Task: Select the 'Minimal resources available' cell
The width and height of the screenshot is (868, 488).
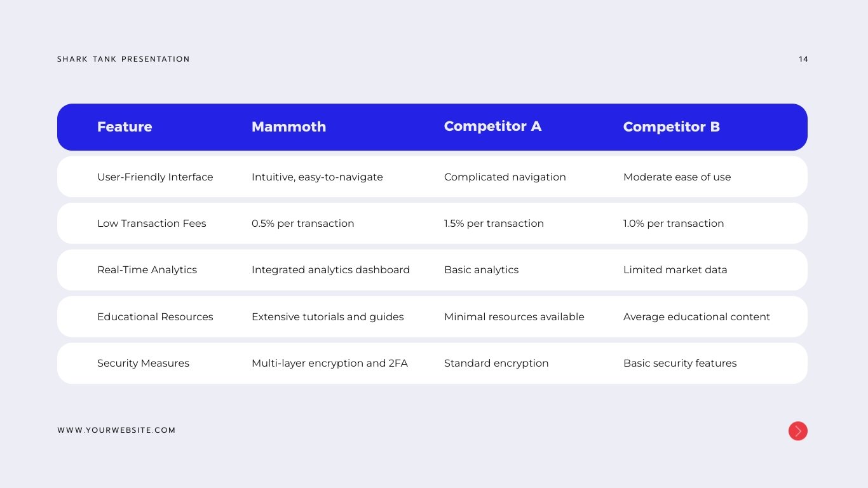Action: pos(514,317)
